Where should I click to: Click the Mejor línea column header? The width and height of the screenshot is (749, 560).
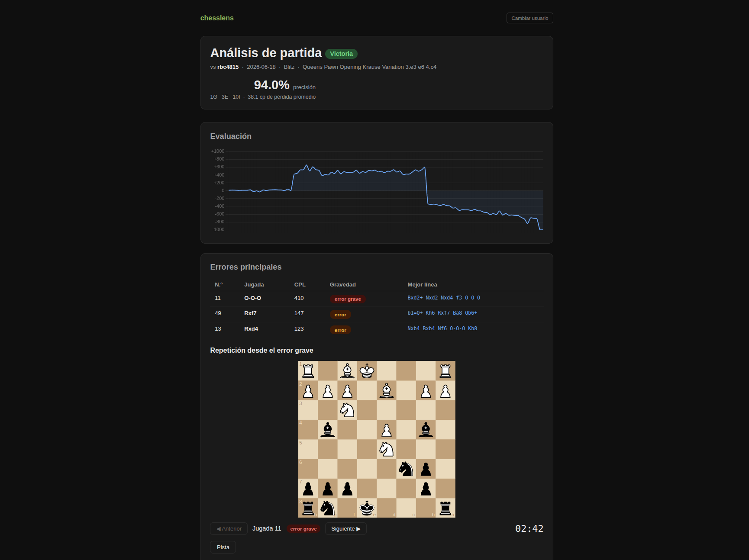pyautogui.click(x=422, y=285)
